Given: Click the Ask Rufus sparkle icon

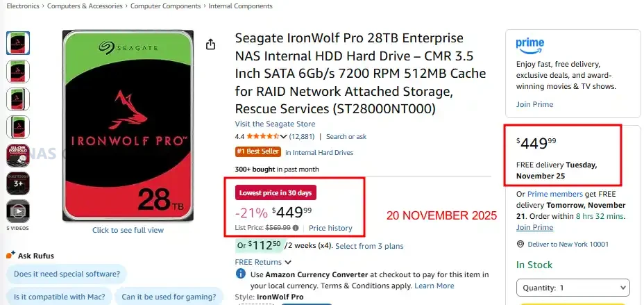Looking at the screenshot, I should [x=10, y=256].
